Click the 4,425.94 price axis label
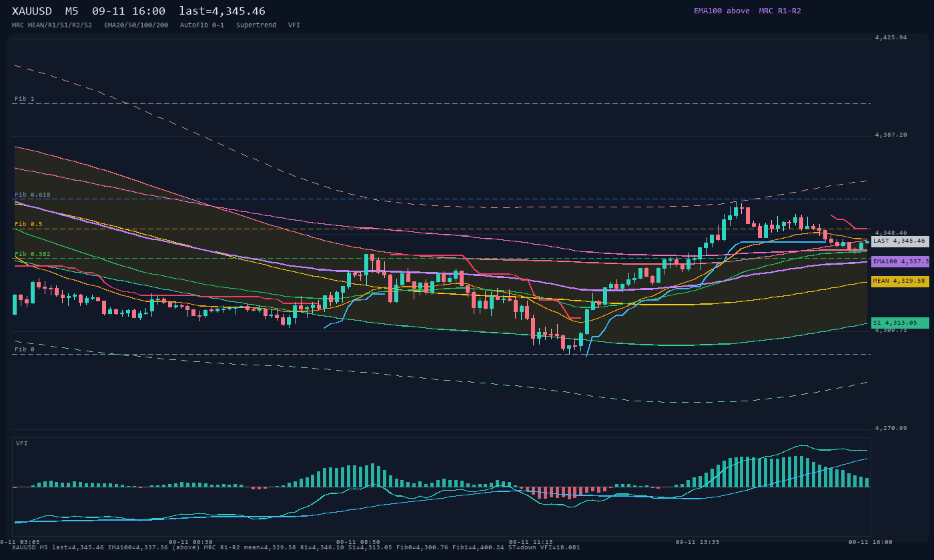This screenshot has height=560, width=934. click(891, 37)
